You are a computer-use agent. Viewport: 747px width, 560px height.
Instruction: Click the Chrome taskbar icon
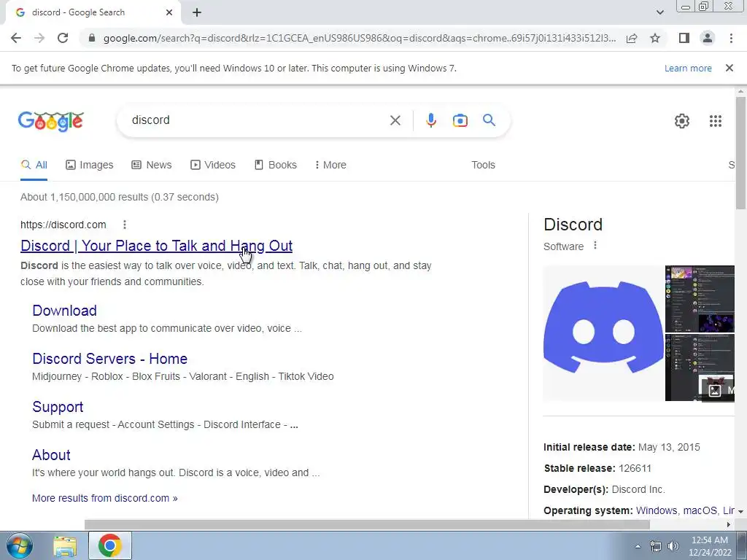click(x=109, y=545)
